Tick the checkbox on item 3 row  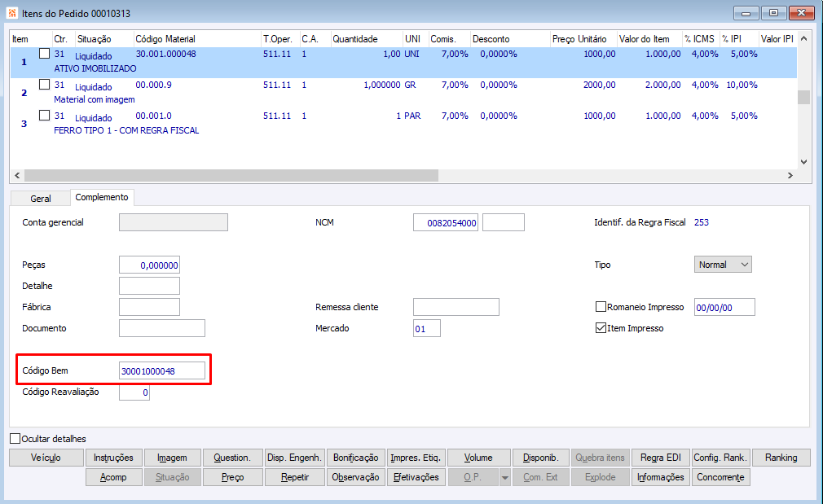pos(45,116)
